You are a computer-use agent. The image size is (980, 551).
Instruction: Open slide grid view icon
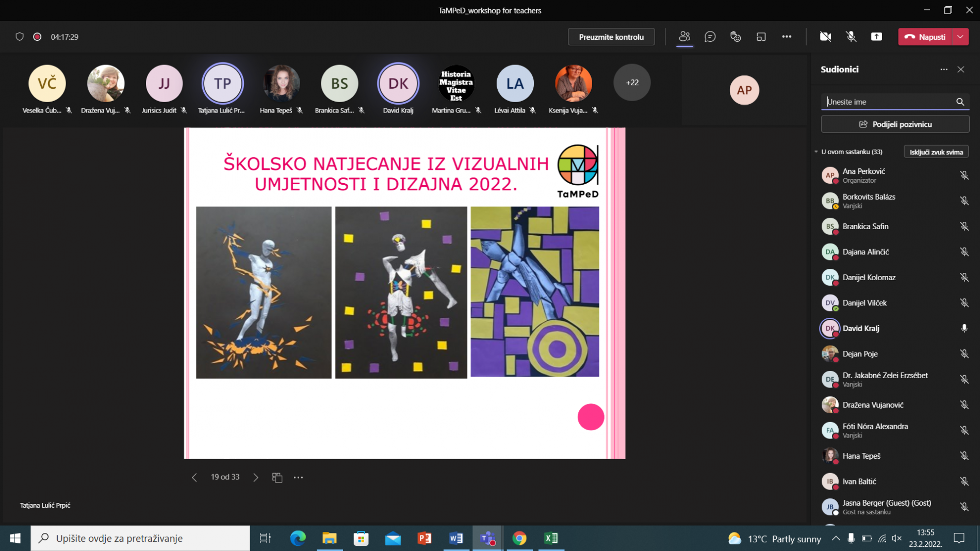tap(277, 478)
